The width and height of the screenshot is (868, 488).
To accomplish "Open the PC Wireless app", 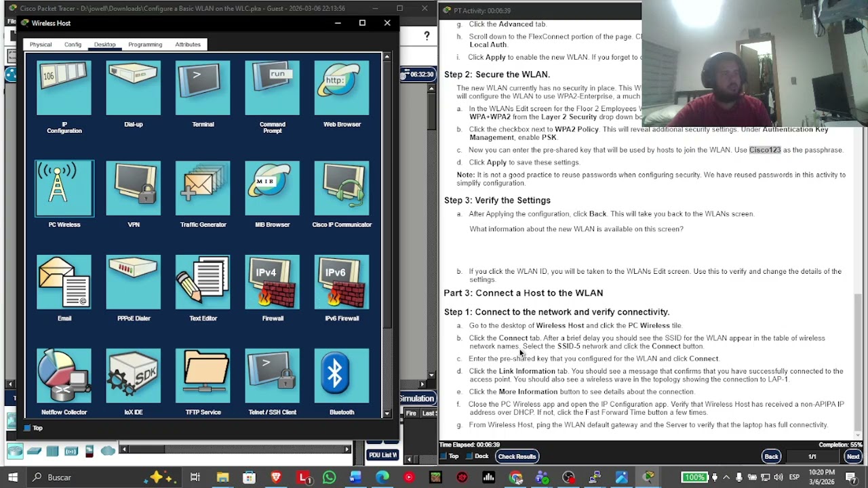I will 64,195.
